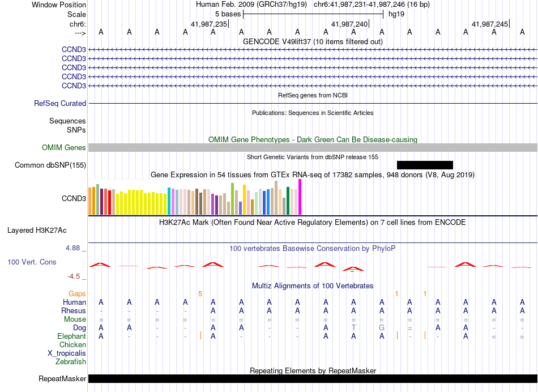538x392 pixels.
Task: Click the orange gap count 5
Action: pos(200,294)
